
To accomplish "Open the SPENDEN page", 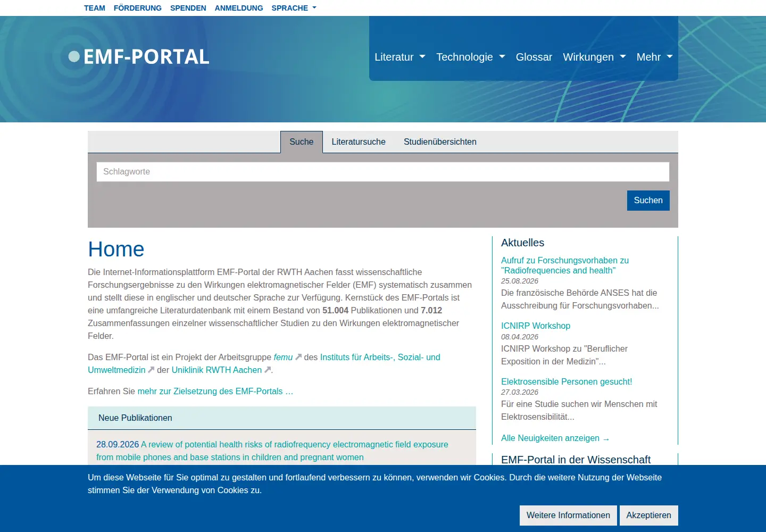I will coord(188,8).
